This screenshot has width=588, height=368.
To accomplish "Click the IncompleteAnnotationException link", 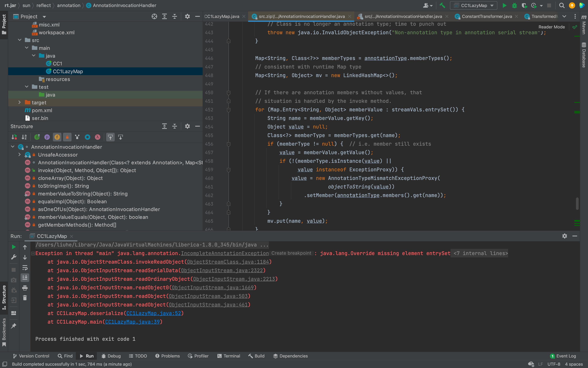I will 225,253.
